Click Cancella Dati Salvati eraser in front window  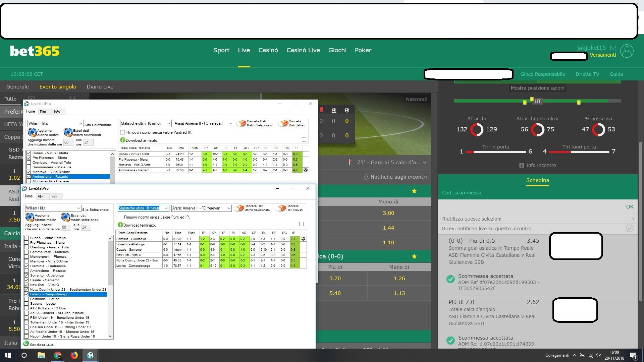280,208
